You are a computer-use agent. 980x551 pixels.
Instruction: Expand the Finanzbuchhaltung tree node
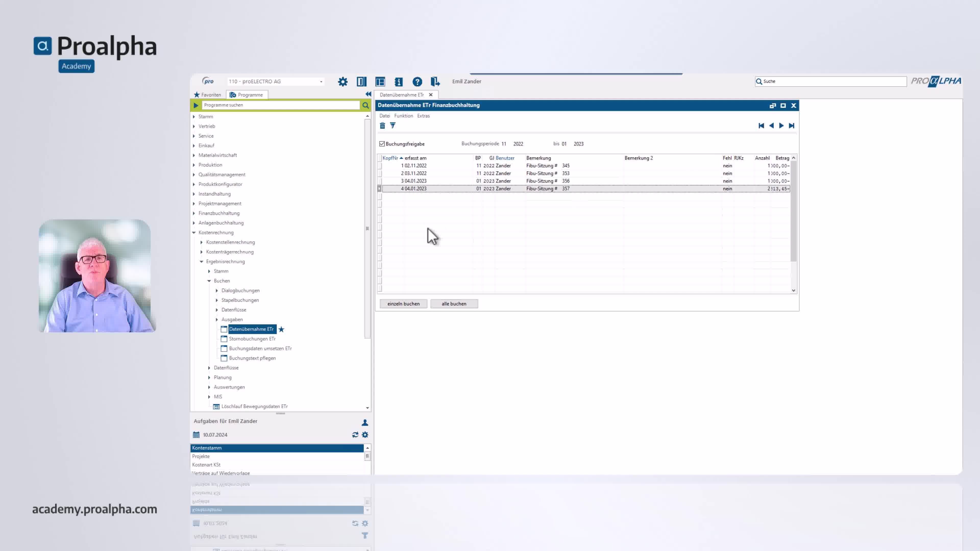click(x=194, y=213)
